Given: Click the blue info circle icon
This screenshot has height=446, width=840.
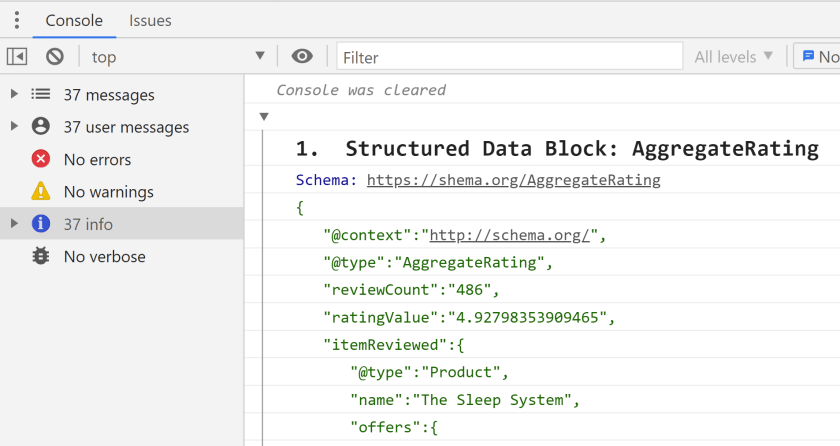Looking at the screenshot, I should pyautogui.click(x=41, y=224).
